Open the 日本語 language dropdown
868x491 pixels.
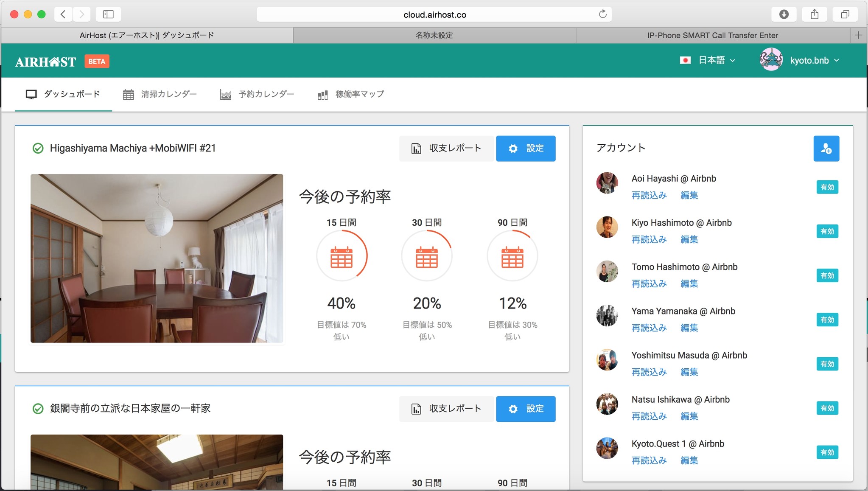coord(712,60)
